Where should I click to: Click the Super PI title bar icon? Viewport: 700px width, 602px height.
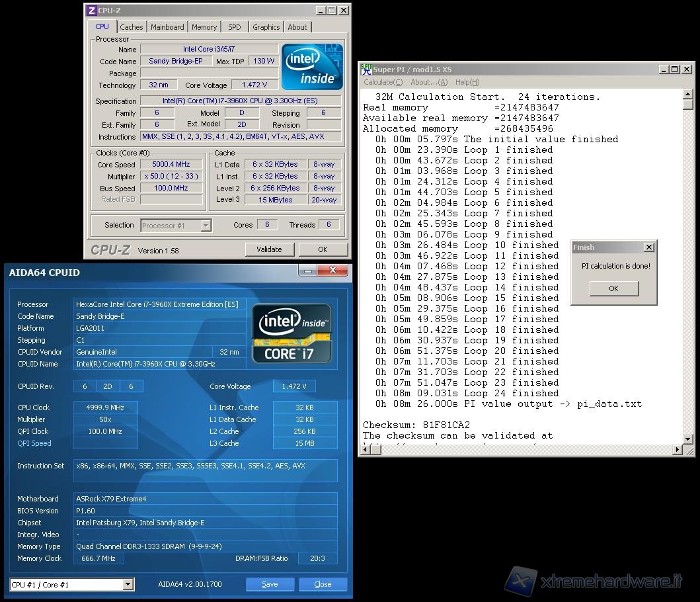(x=366, y=69)
